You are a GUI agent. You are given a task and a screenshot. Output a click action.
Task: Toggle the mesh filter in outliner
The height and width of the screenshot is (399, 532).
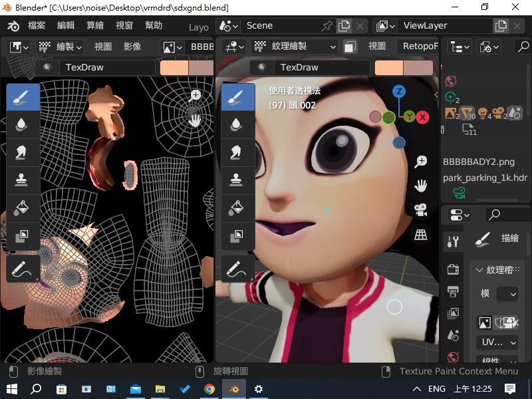coord(467,114)
